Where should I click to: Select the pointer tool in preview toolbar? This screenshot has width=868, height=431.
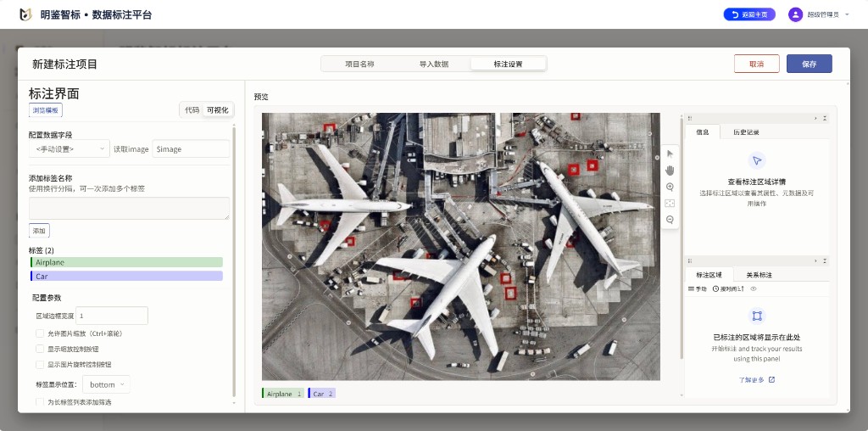670,154
